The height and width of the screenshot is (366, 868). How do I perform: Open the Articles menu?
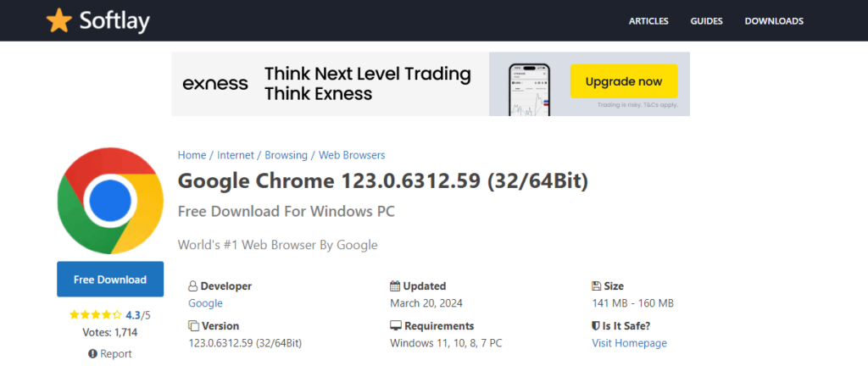pos(648,21)
